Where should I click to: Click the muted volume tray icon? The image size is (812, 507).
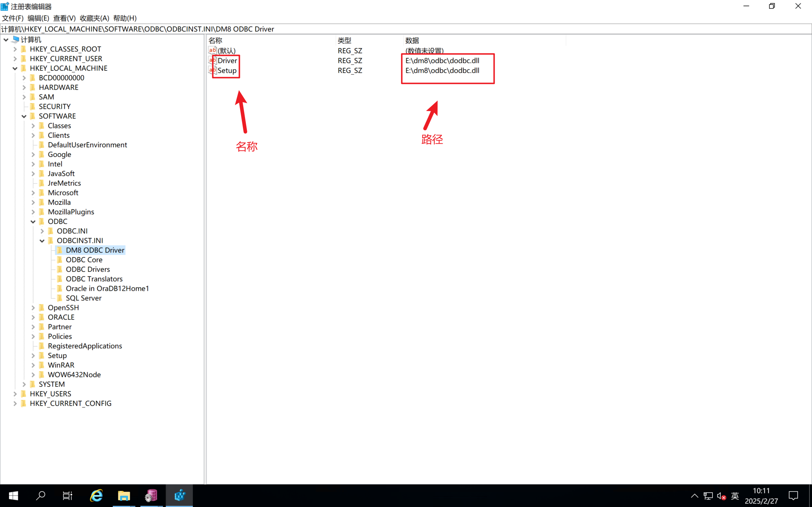(x=721, y=496)
